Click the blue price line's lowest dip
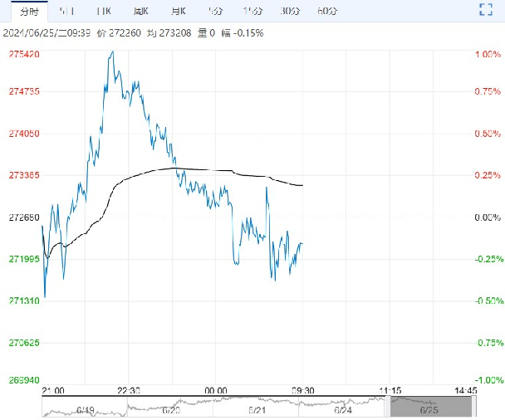 (45, 296)
